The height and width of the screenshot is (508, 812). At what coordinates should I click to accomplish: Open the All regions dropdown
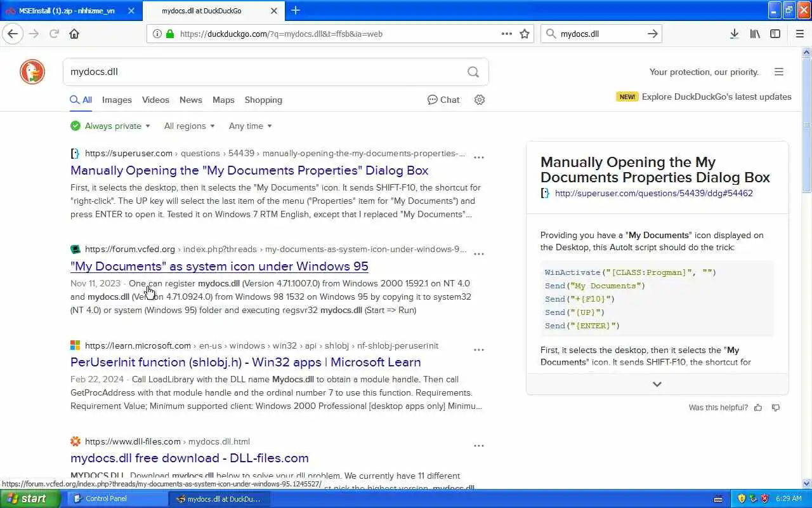(189, 126)
